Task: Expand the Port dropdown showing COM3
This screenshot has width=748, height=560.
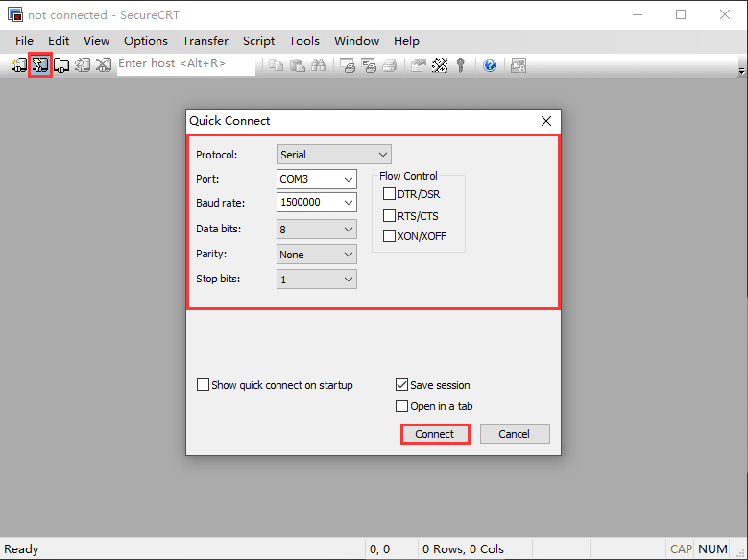Action: pyautogui.click(x=317, y=179)
